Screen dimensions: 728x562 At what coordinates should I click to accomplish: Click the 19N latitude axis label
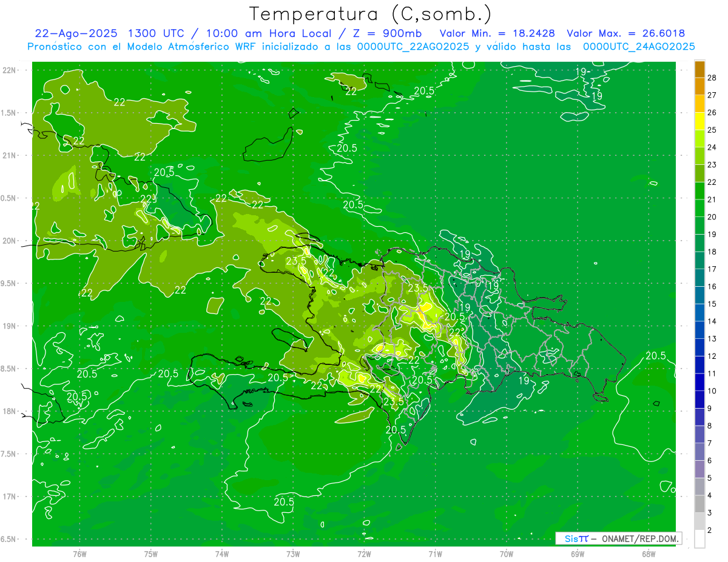(9, 326)
